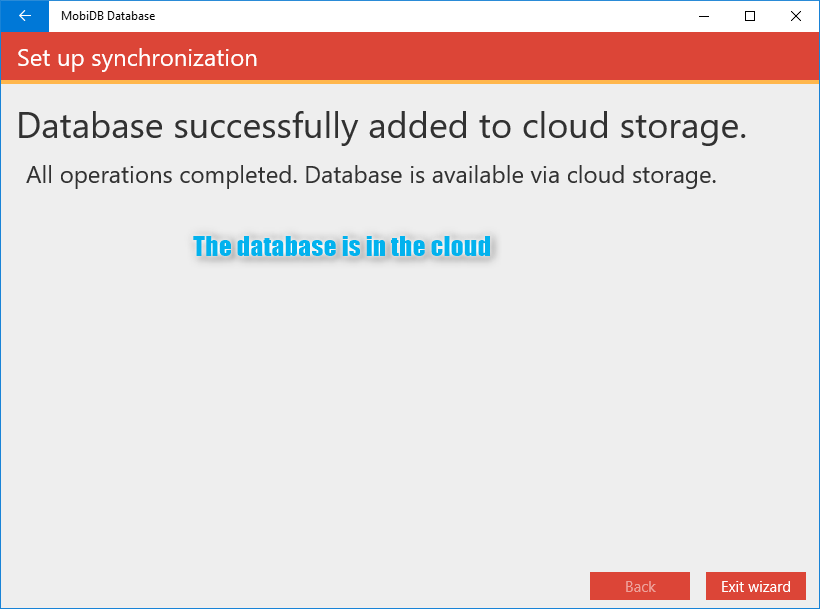Go back using the title bar arrow
Viewport: 820px width, 609px height.
pyautogui.click(x=25, y=16)
